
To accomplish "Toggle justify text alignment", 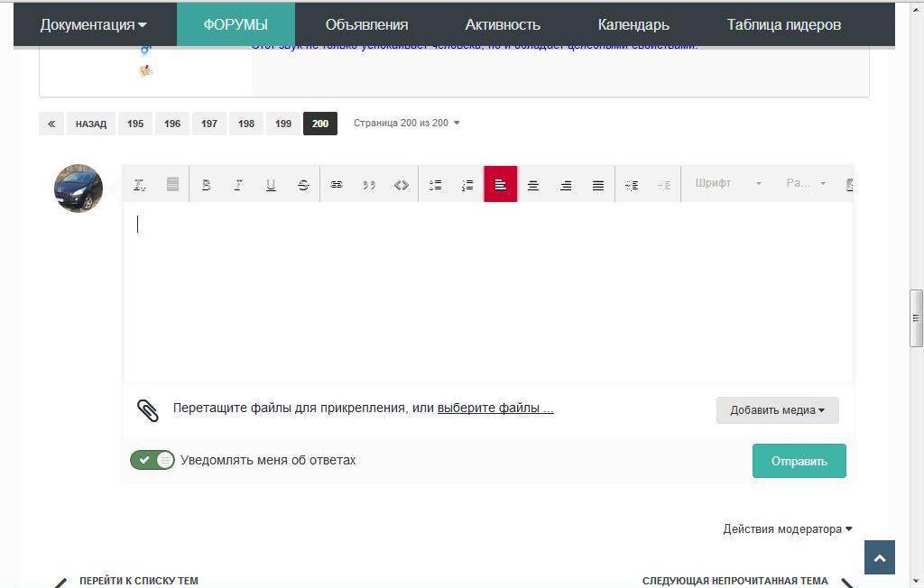I will click(x=598, y=185).
